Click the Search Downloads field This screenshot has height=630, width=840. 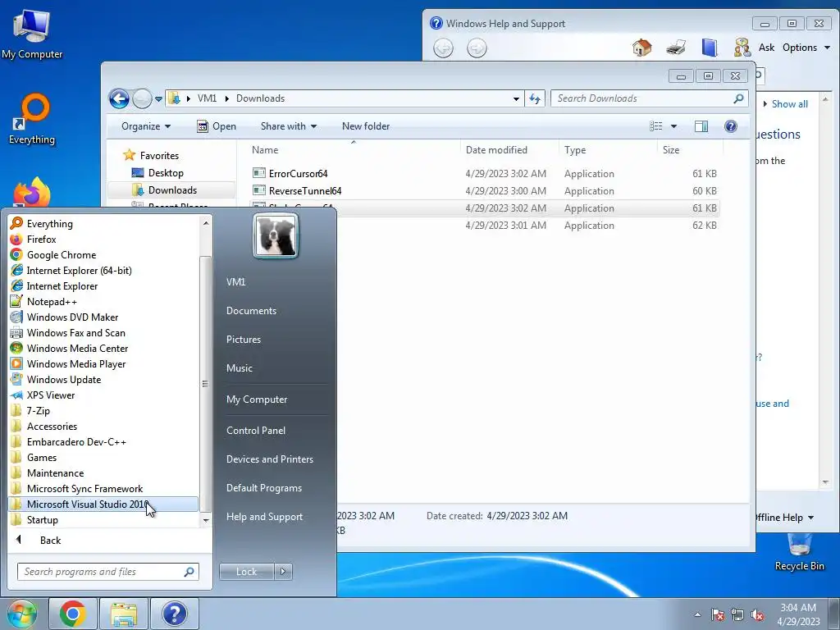[x=649, y=98]
